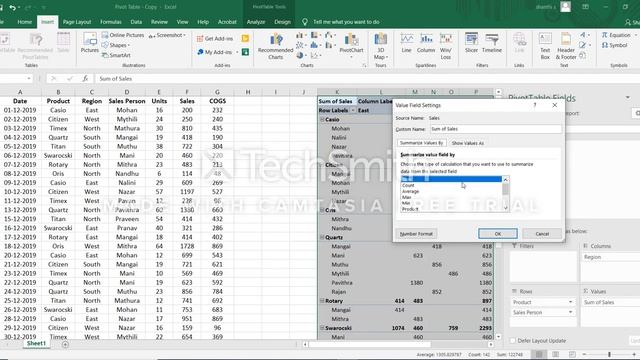
Task: Collapse the Rotary group in pivot table
Action: (322, 301)
